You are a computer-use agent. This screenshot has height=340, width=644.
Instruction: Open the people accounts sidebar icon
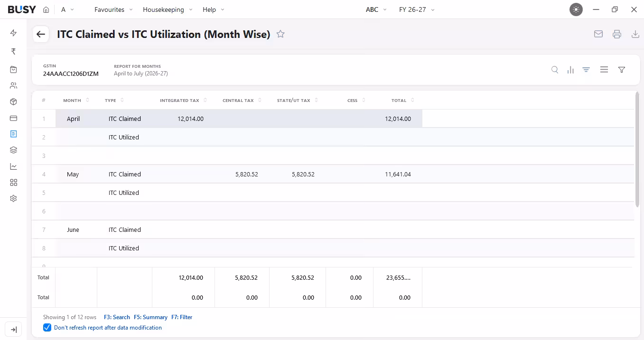[x=13, y=86]
